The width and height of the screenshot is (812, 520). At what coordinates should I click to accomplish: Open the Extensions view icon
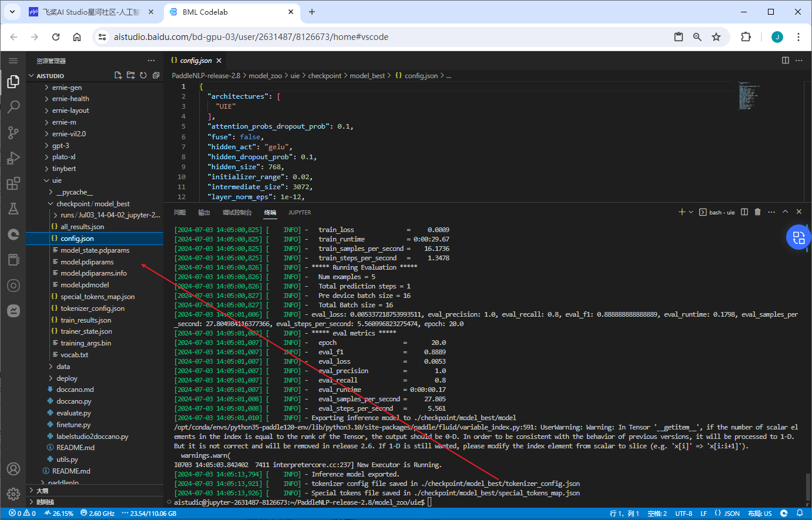point(13,183)
